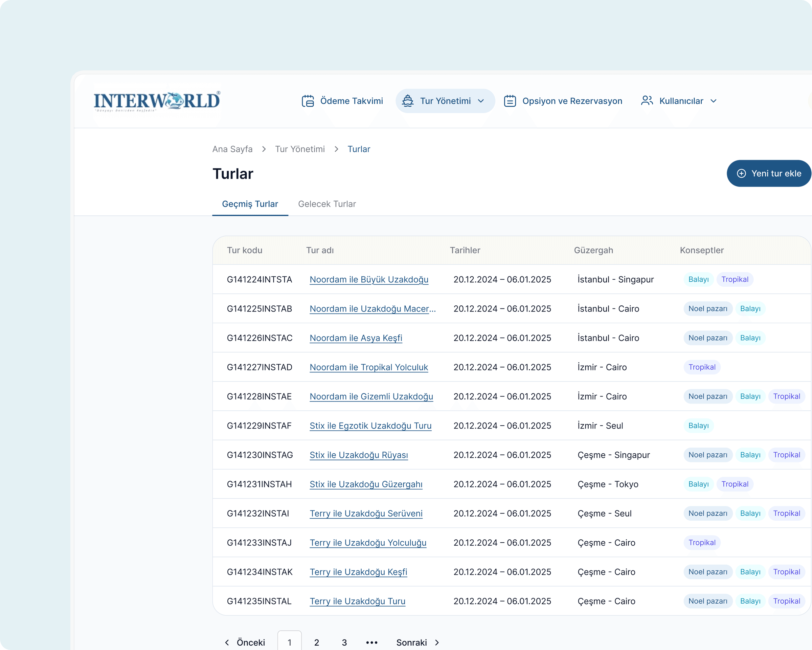Click the ship icon in Tur Yönetimi

407,101
